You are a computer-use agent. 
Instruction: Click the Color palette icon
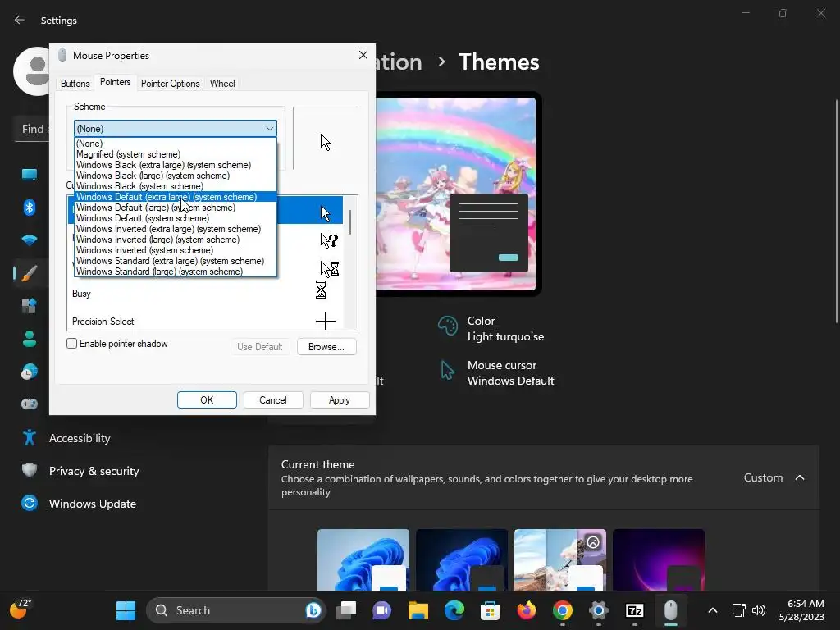(x=447, y=325)
